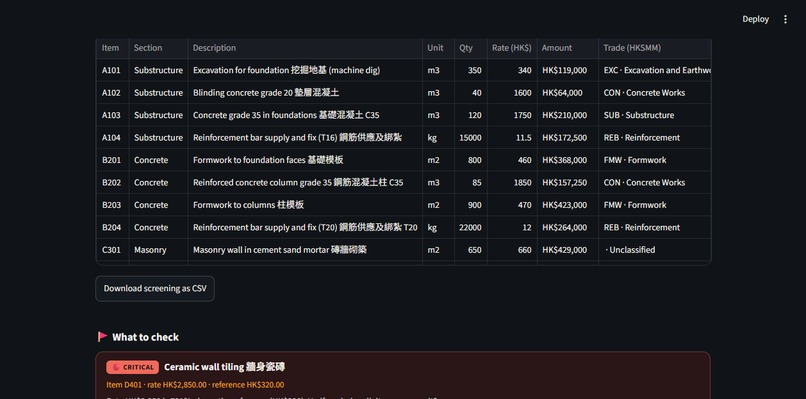806x399 pixels.
Task: Click Reinforced concrete column grade 35 description
Action: 305,183
